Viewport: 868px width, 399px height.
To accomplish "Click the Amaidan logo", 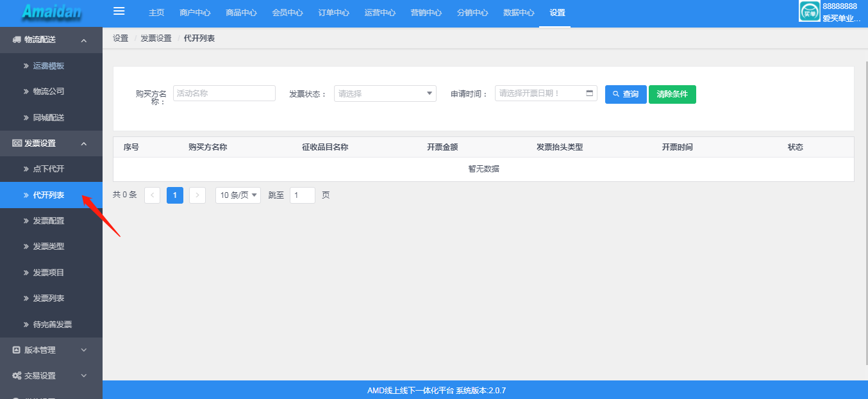I will [x=51, y=12].
